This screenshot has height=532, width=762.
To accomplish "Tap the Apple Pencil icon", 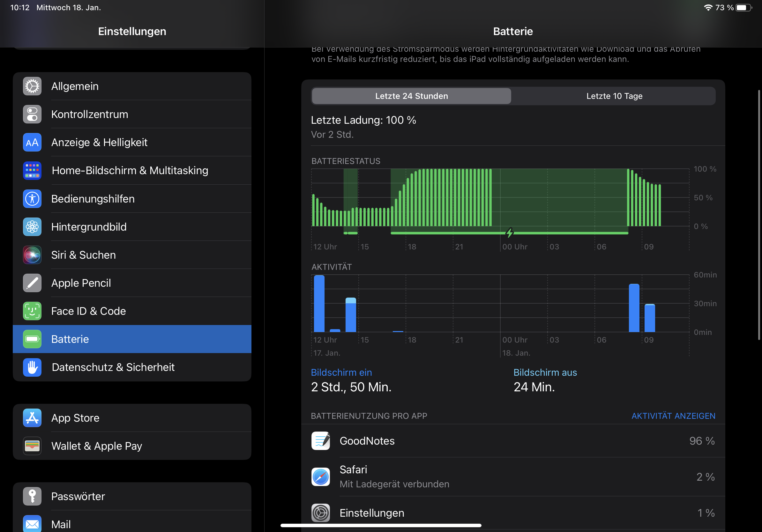I will [32, 283].
